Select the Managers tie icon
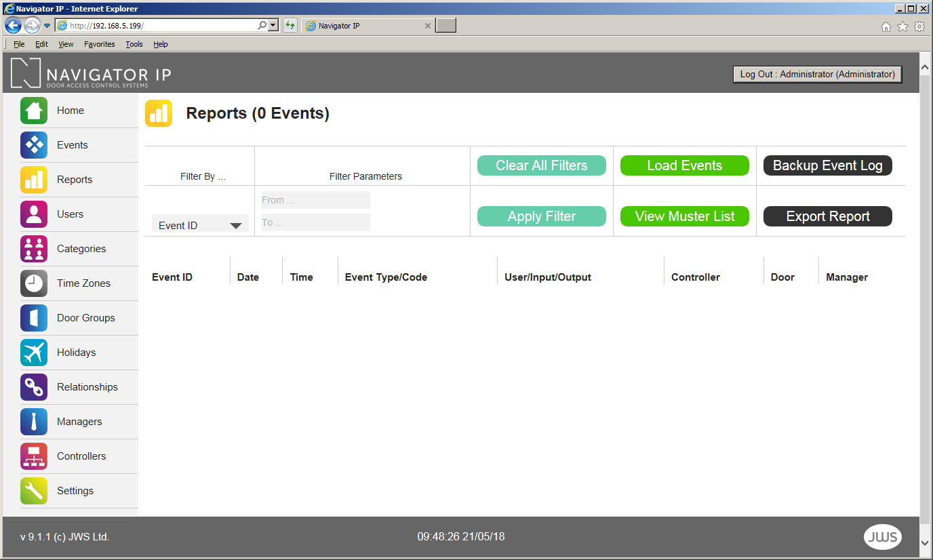 point(34,422)
